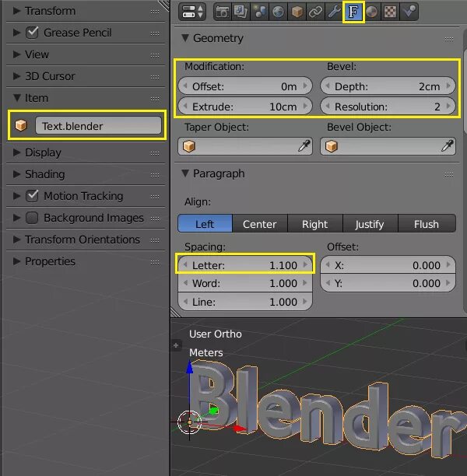The width and height of the screenshot is (467, 476).
Task: Open the Constraints chain-link tab
Action: (316, 12)
